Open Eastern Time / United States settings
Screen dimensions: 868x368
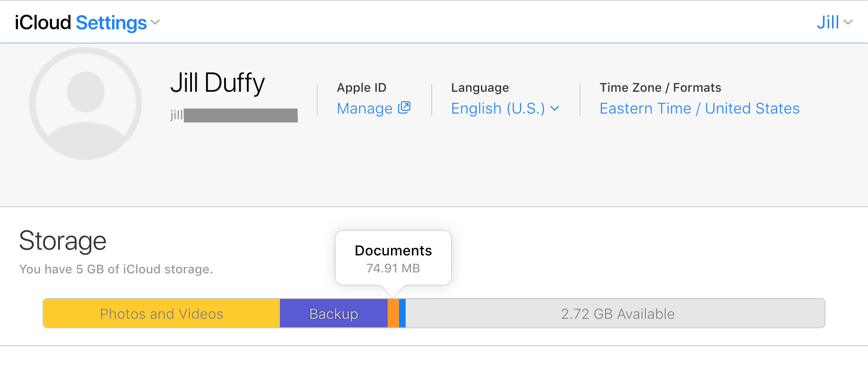coord(699,108)
